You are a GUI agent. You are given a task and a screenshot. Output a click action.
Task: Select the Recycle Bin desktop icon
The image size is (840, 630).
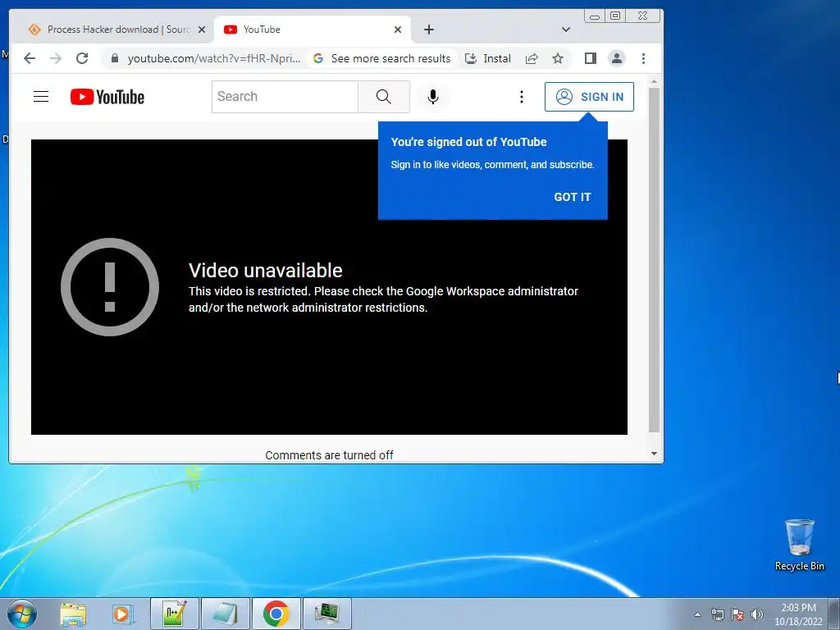(799, 545)
